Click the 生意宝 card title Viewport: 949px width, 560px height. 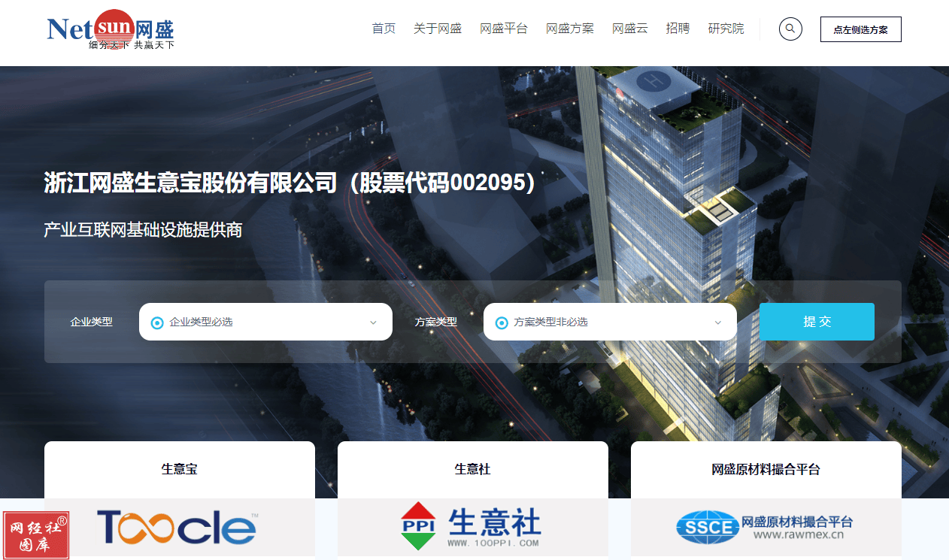(180, 469)
